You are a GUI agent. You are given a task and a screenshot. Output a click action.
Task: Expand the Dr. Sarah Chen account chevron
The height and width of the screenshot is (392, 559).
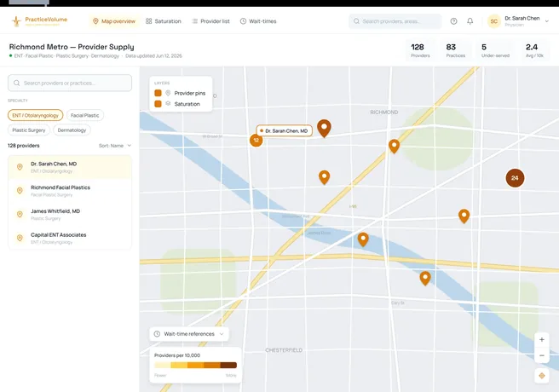547,21
